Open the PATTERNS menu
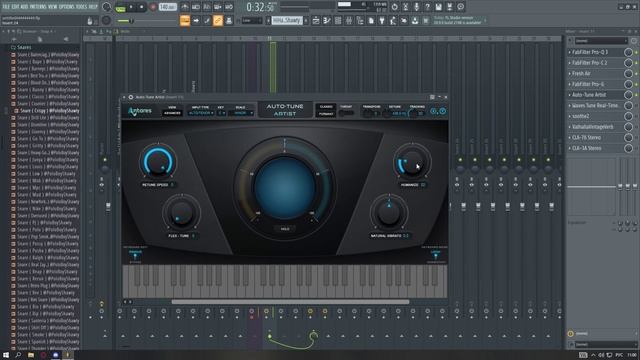This screenshot has width=640, height=360. click(x=38, y=7)
